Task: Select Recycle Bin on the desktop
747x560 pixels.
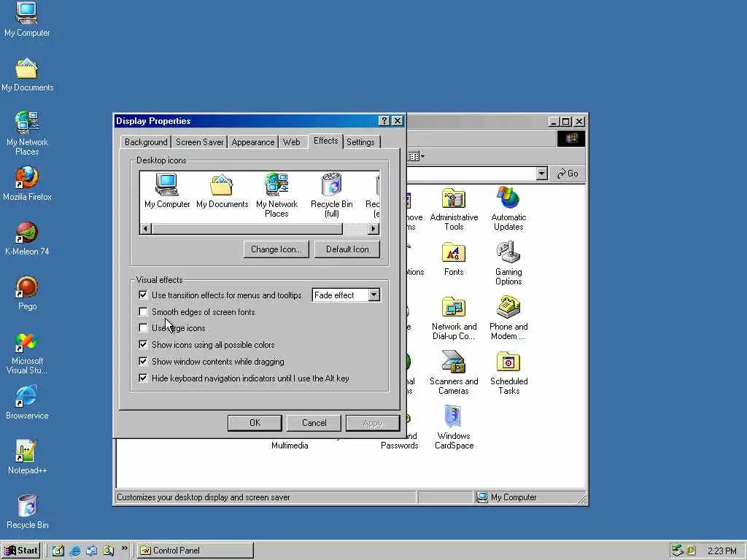Action: 27,512
